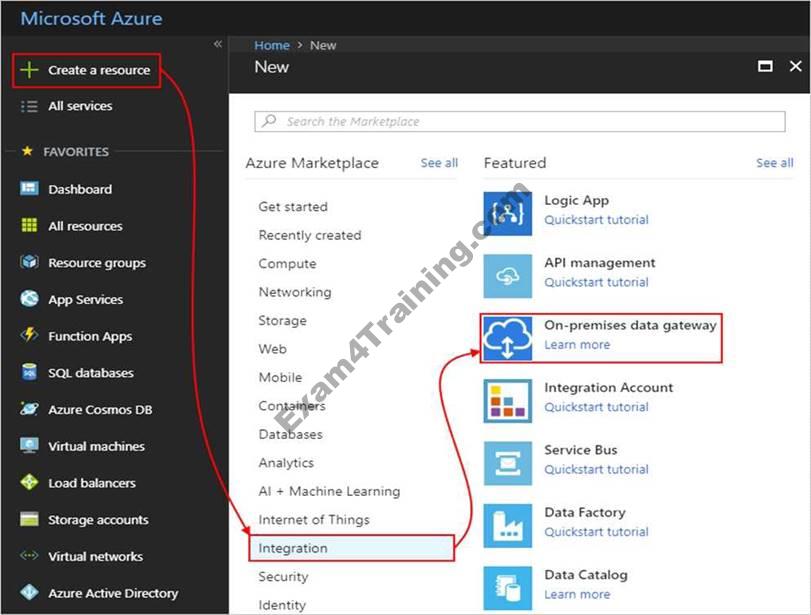Open Integration Account Quickstart tutorial link

596,407
